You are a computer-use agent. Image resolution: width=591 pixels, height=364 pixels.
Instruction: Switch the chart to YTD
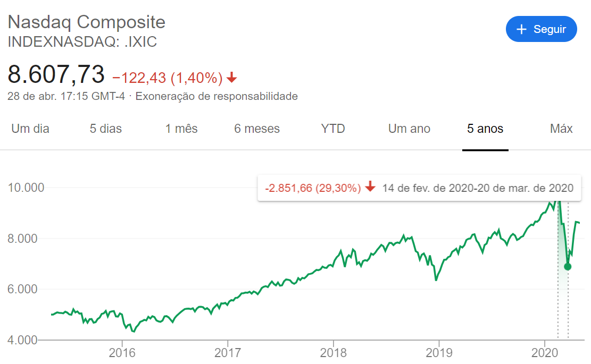point(333,129)
